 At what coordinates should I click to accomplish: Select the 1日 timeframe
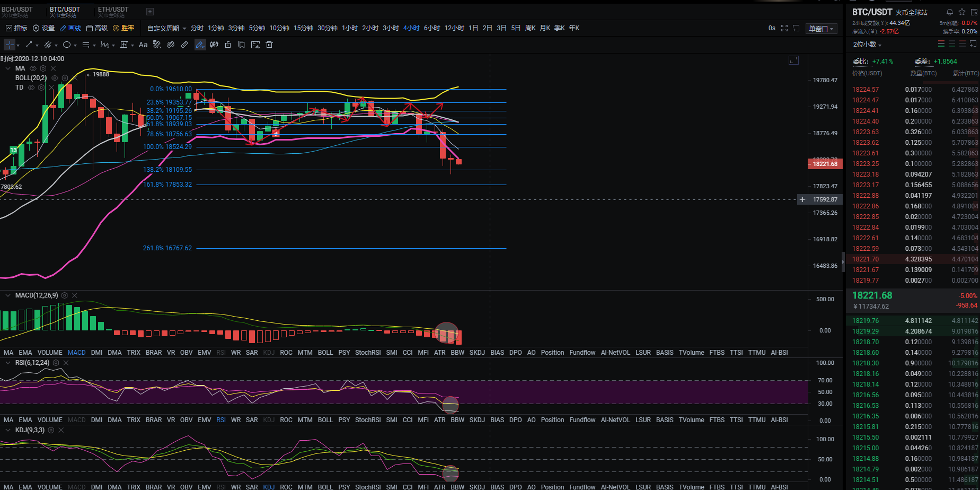[x=473, y=28]
